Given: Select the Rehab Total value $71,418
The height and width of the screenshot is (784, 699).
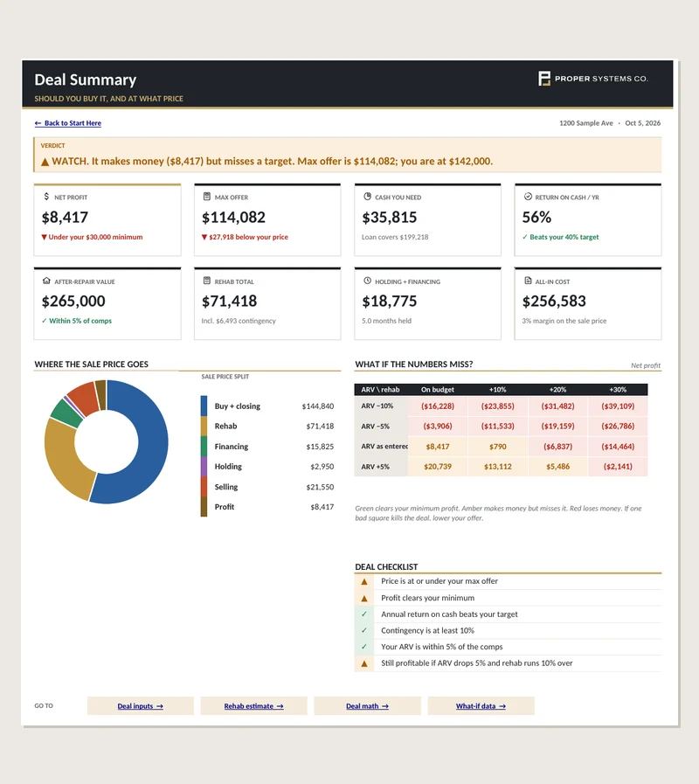Looking at the screenshot, I should coord(230,302).
